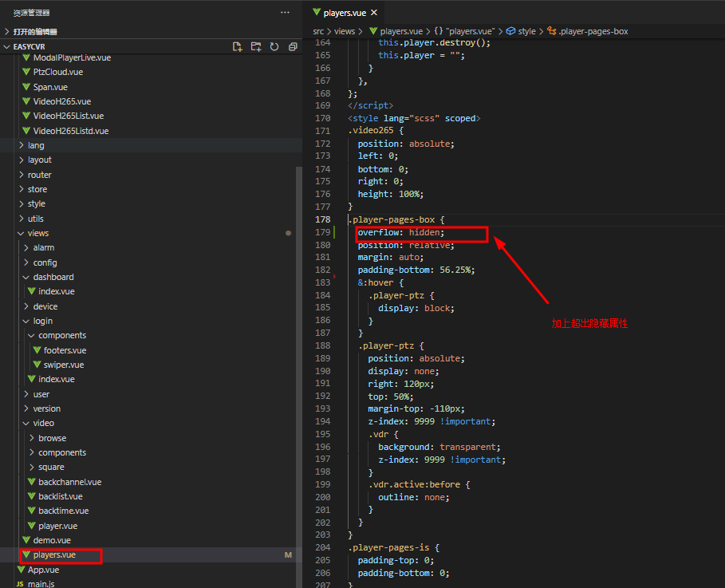Viewport: 725px width, 588px height.
Task: Switch to the players.vue editor tab
Action: 345,13
